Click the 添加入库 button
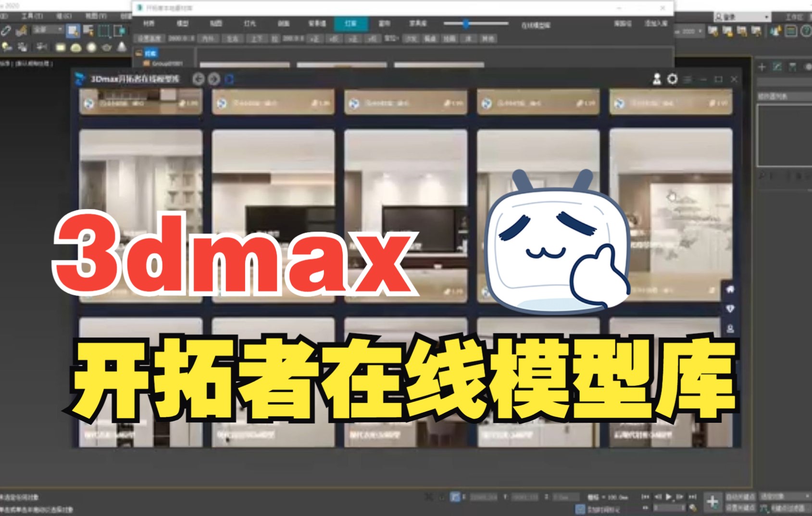 [x=656, y=24]
